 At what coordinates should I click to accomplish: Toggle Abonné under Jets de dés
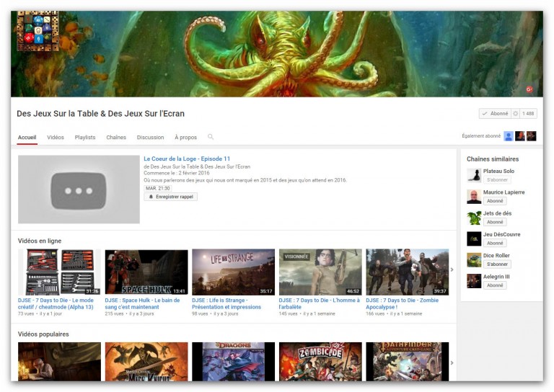click(x=495, y=222)
